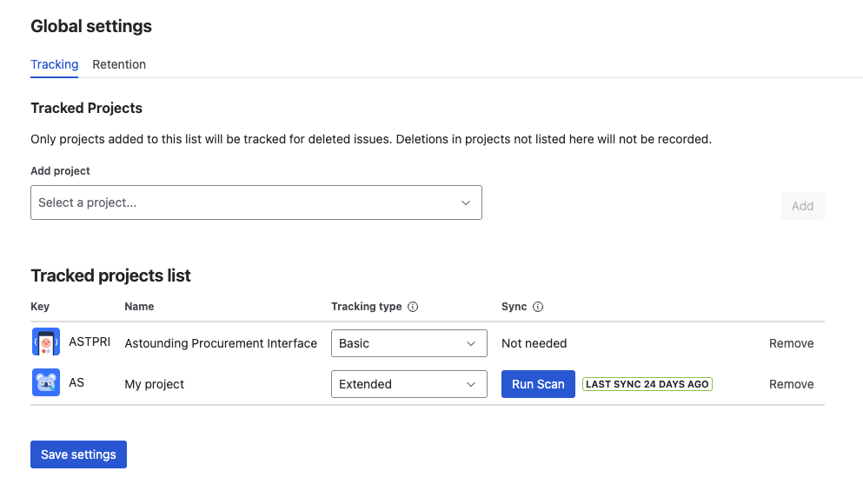
Task: Remove Astounding Procurement Interface from tracking
Action: coord(791,342)
